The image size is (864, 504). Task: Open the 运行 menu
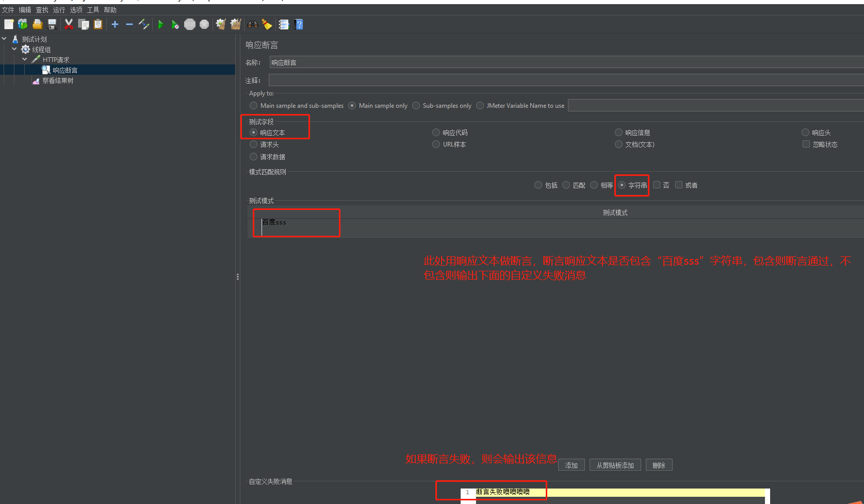[59, 10]
